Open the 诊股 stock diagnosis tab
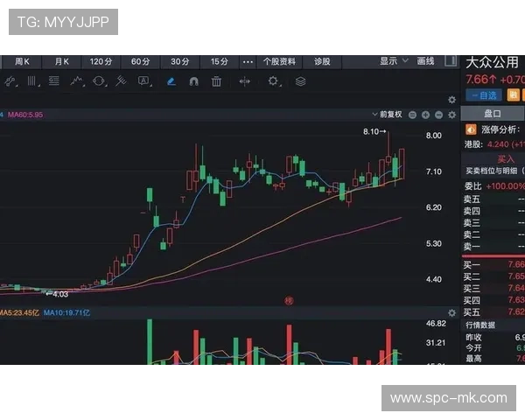The width and height of the screenshot is (525, 420). pyautogui.click(x=322, y=61)
